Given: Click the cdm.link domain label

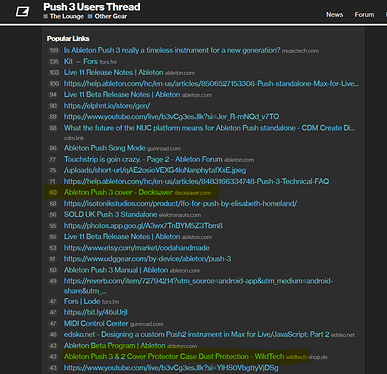Looking at the screenshot, I should point(74,138).
